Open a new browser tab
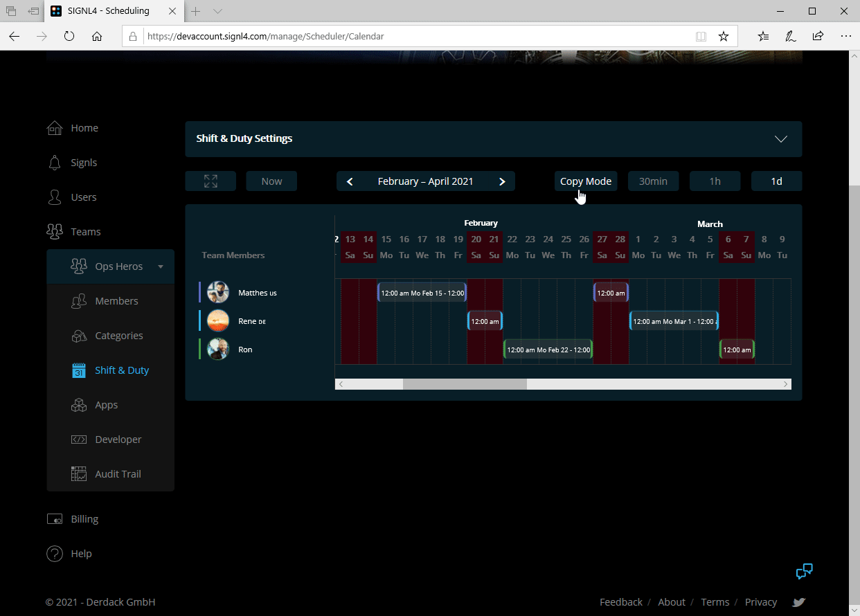Viewport: 860px width, 616px height. (196, 11)
